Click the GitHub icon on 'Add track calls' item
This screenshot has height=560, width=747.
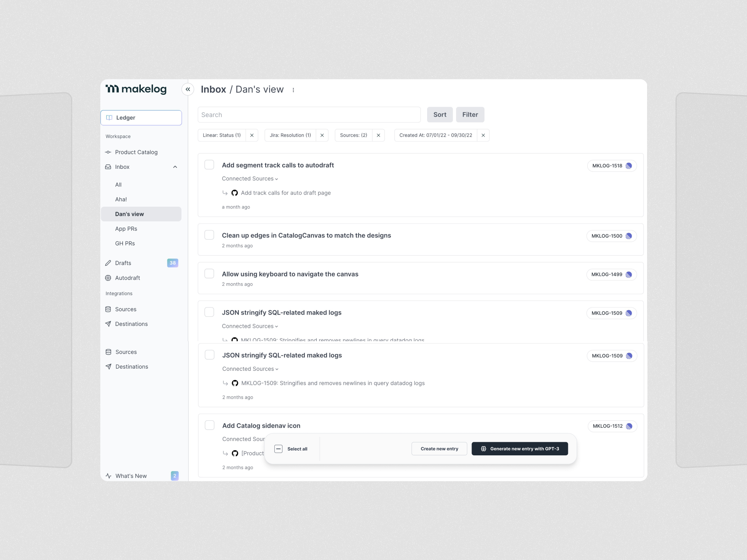(235, 193)
